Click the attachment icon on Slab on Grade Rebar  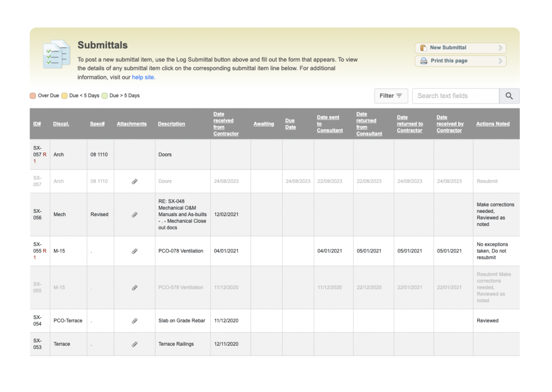(x=134, y=321)
